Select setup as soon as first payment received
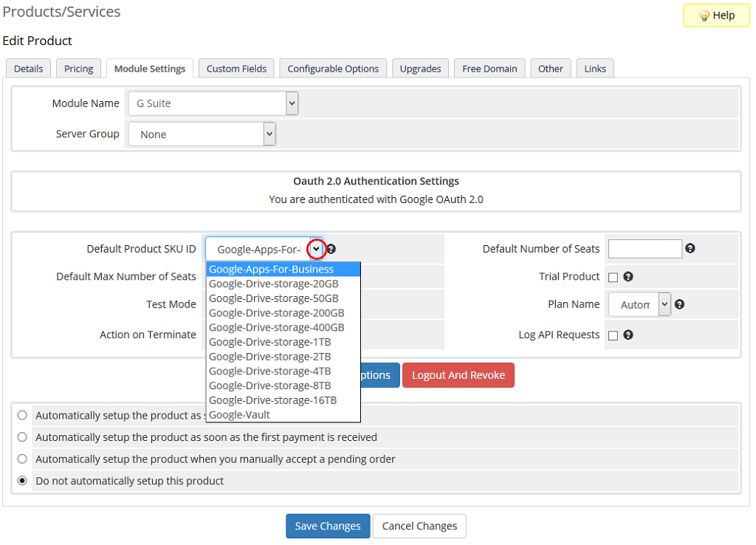Screen dimensions: 756x545 [22, 437]
